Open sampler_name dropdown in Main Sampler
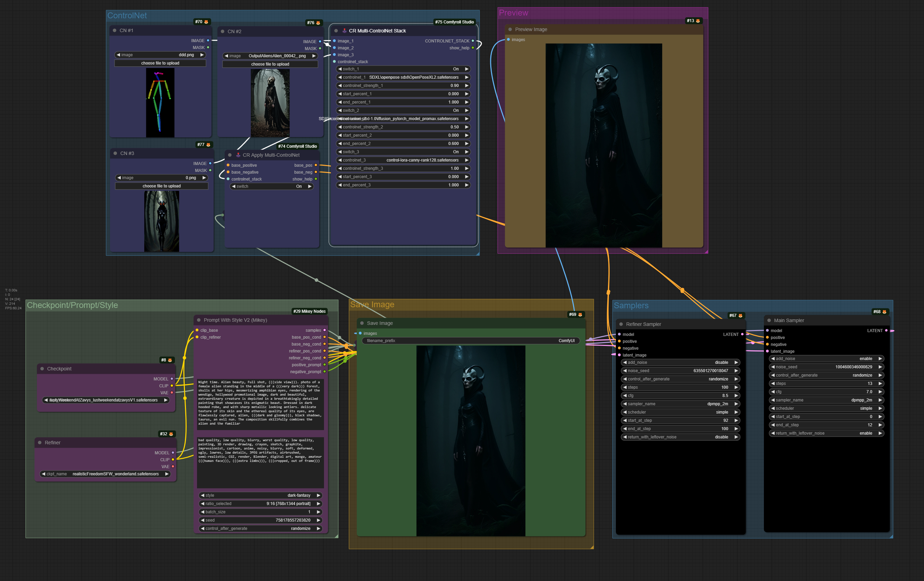 [x=827, y=400]
